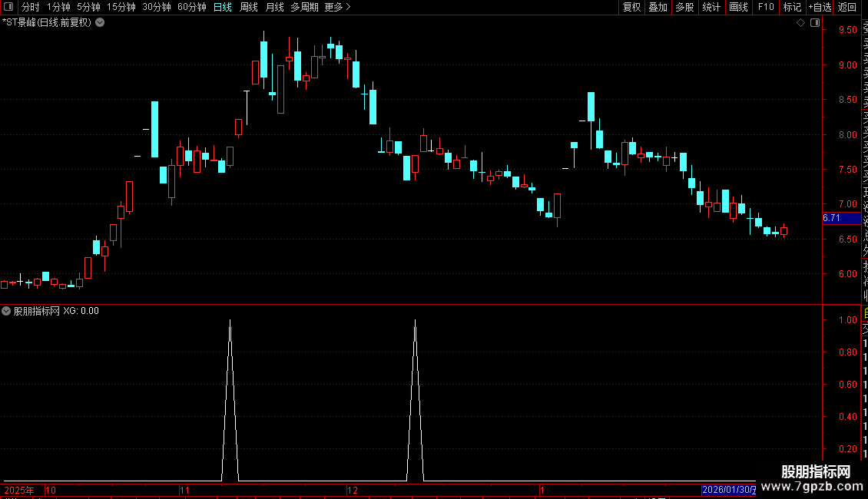Click the 股朋指标网 XG: 0.00 indicator label
868x499 pixels.
pos(57,311)
